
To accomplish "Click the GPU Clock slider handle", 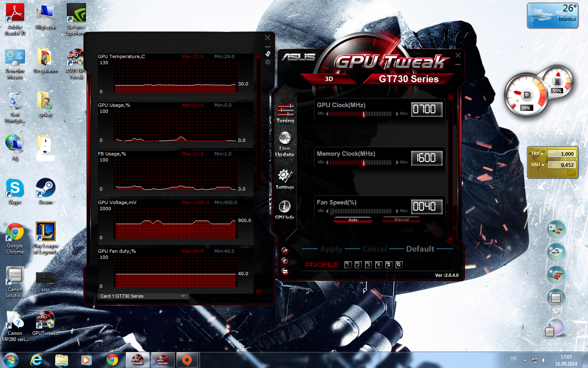I will 364,114.
